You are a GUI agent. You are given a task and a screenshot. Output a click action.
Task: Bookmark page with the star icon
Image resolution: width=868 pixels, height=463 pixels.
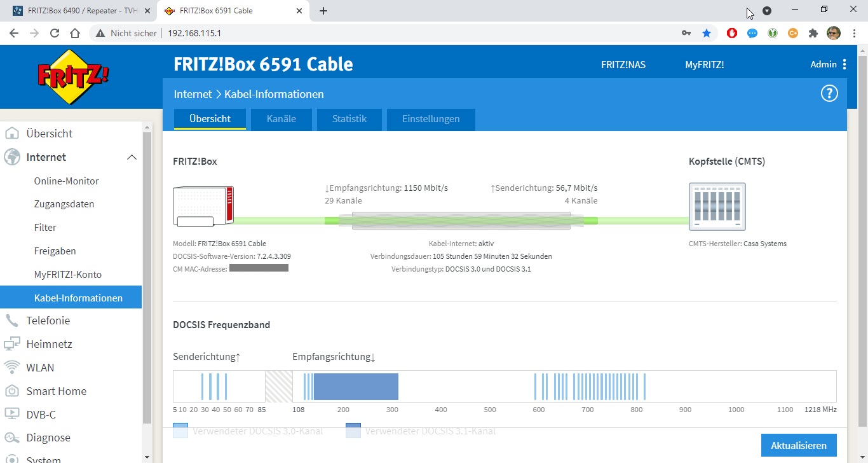tap(707, 33)
